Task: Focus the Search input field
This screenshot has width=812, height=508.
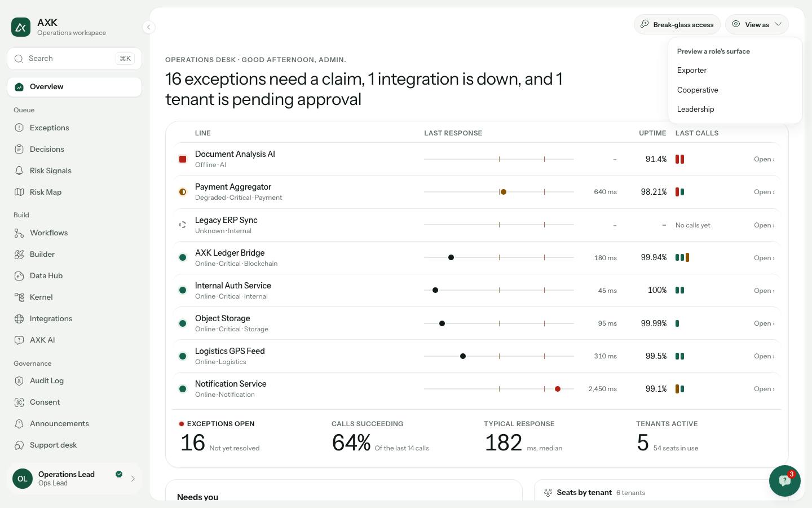Action: pos(74,59)
